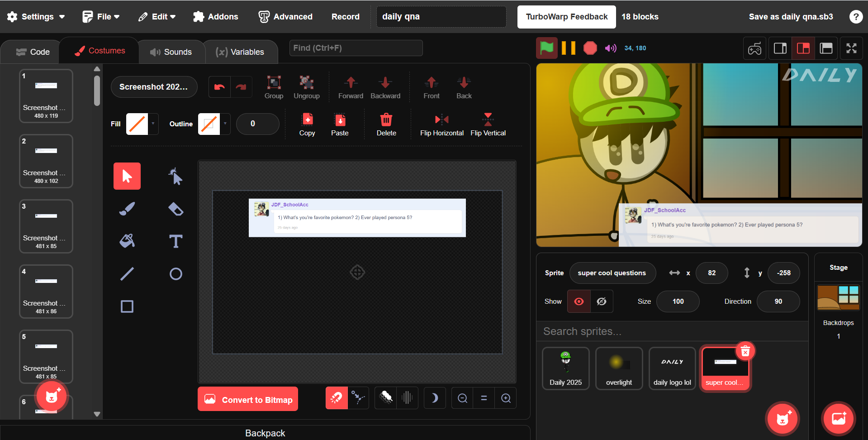
Task: Toggle the vertical lines button beside onion skin
Action: pyautogui.click(x=407, y=398)
